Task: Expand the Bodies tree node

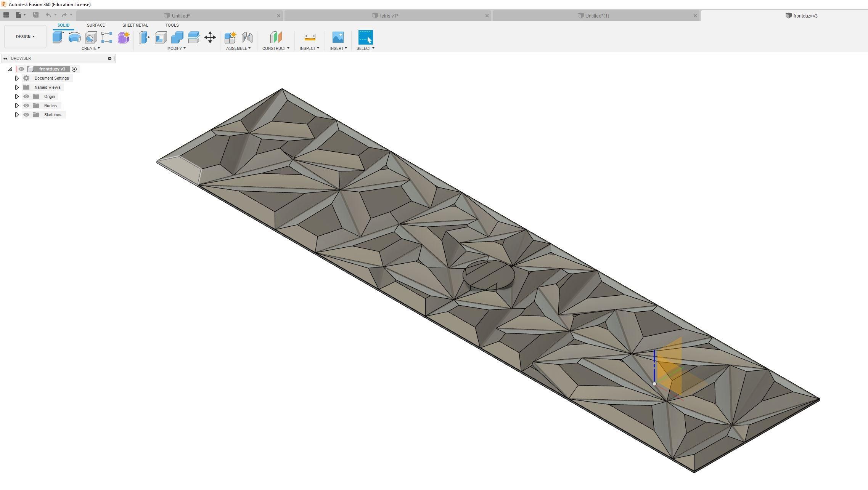Action: click(x=17, y=106)
